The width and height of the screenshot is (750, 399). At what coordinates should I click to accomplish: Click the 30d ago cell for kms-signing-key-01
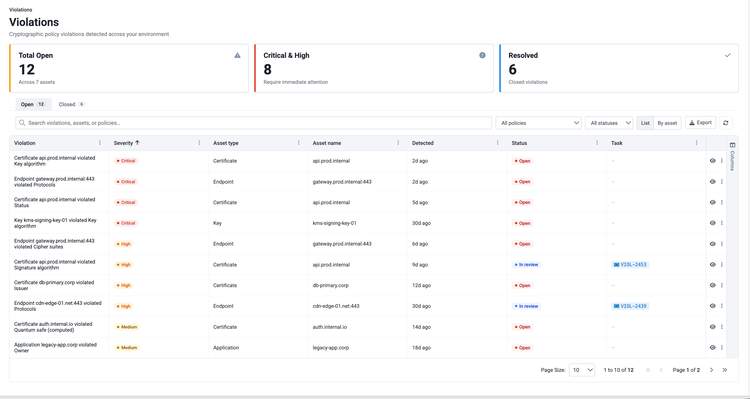tap(421, 223)
